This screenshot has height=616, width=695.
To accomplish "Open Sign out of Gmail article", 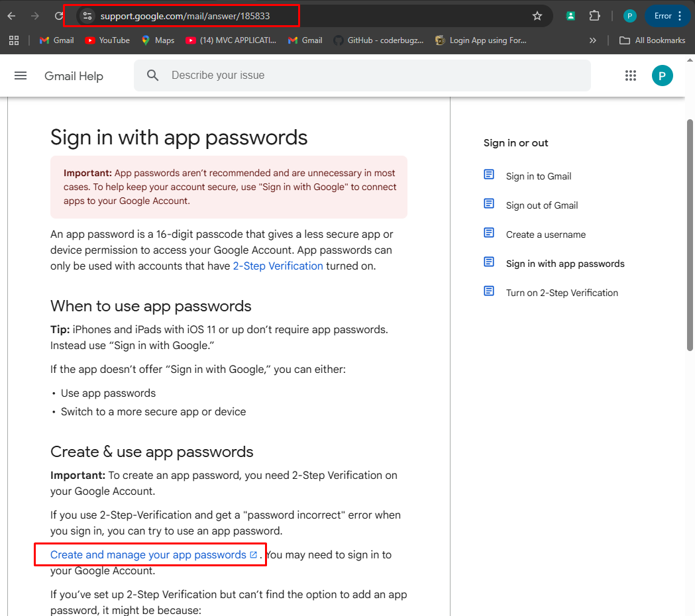I will coord(542,205).
